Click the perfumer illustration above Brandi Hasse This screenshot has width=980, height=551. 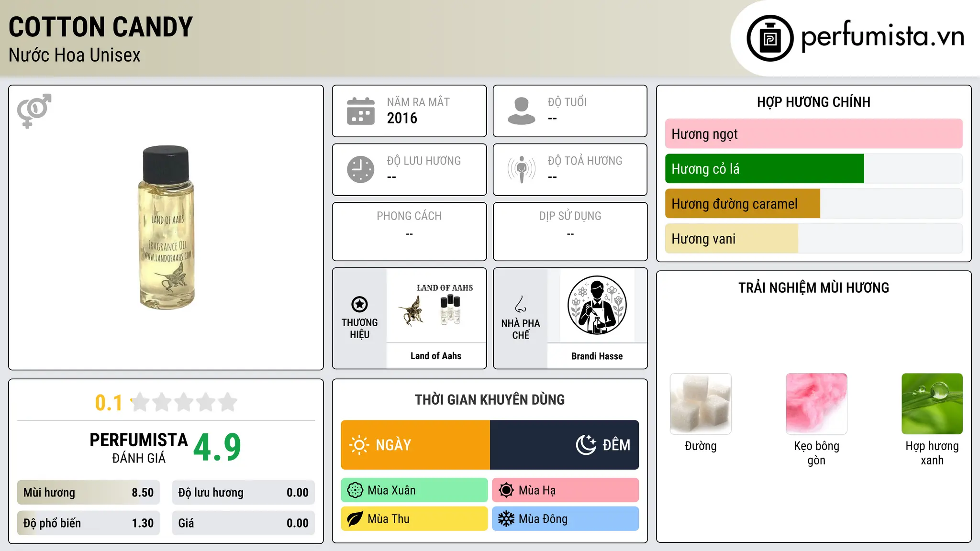pyautogui.click(x=597, y=305)
